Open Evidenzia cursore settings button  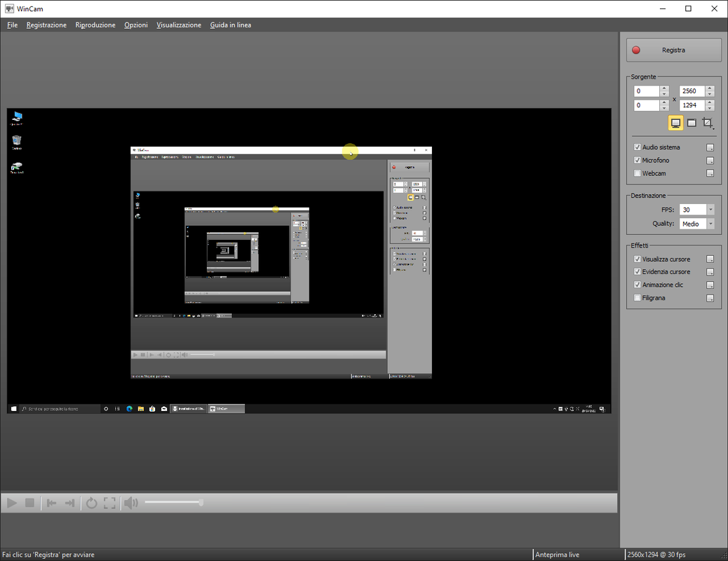(x=710, y=271)
